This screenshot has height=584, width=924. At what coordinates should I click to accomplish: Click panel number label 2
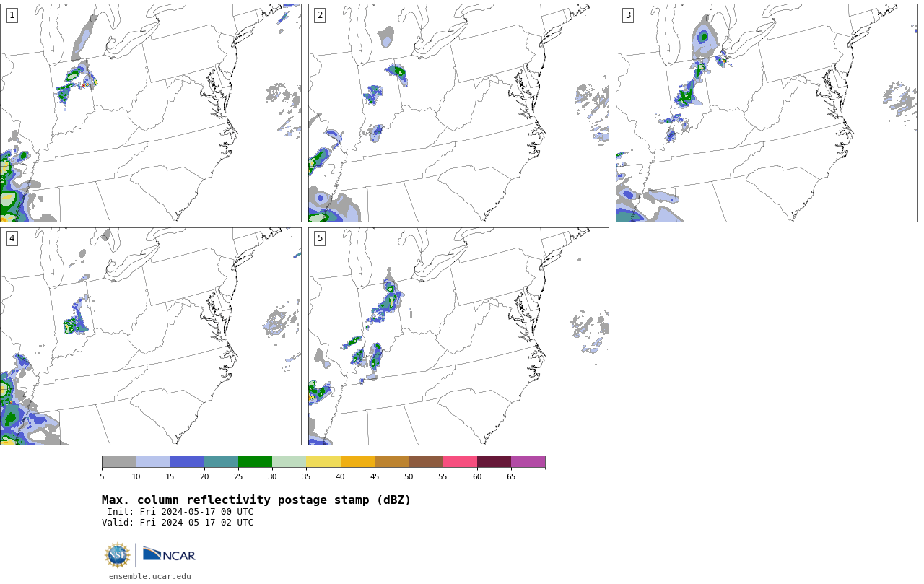pyautogui.click(x=320, y=15)
